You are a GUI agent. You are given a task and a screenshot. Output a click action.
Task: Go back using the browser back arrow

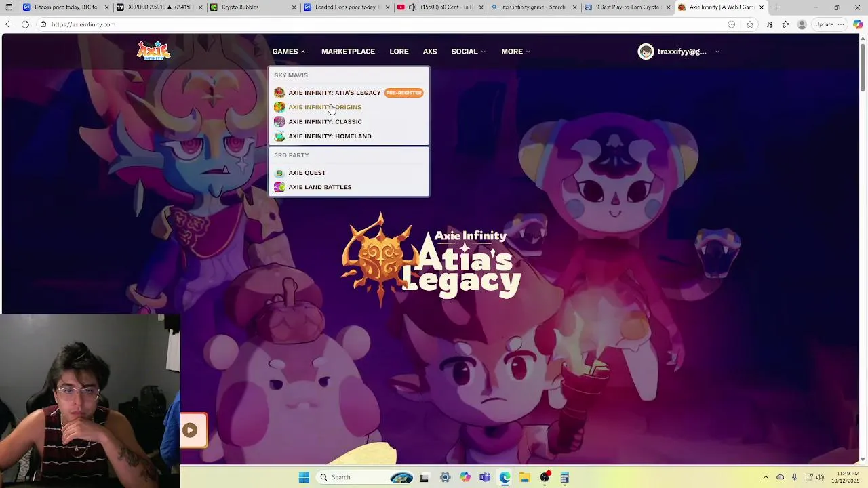9,24
